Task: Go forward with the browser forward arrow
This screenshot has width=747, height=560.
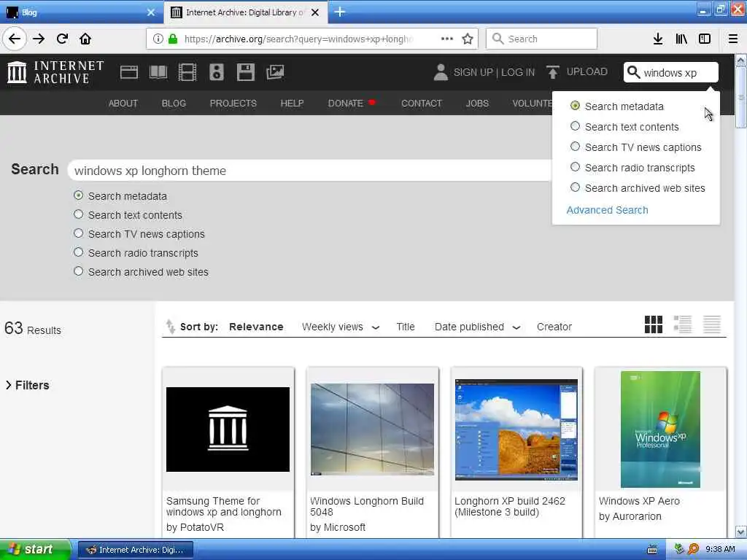Action: [39, 39]
